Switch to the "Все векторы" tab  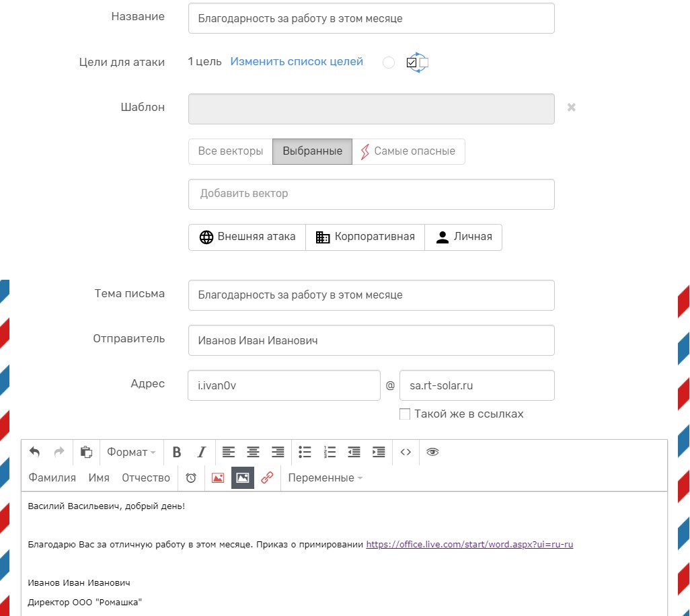click(231, 151)
